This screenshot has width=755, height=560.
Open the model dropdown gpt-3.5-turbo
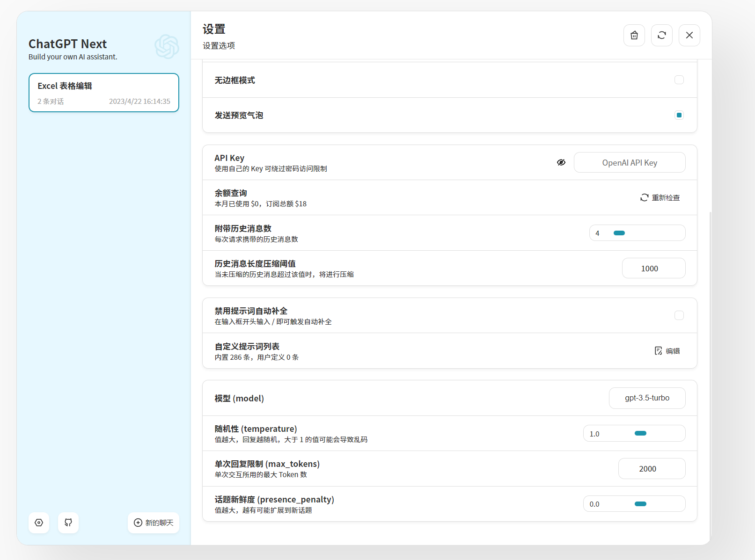point(647,398)
